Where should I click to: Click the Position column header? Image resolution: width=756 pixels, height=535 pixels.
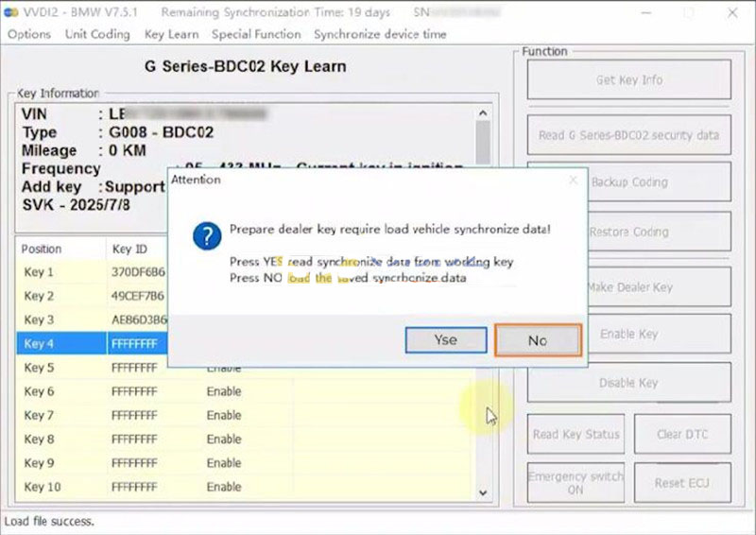(x=60, y=249)
